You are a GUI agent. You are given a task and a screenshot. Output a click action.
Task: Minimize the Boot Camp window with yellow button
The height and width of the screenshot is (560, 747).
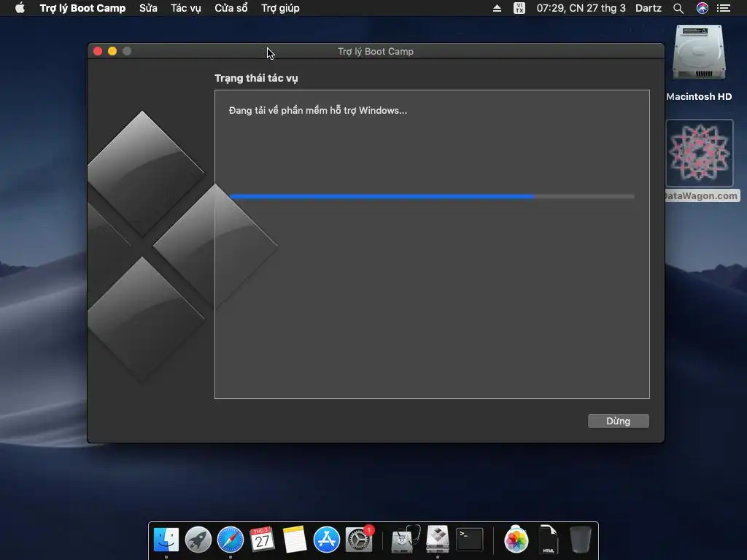point(112,51)
